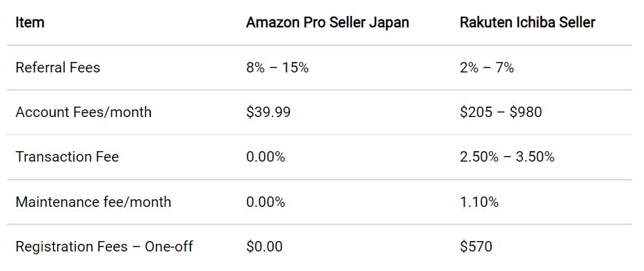Click the $39.99 account fee cell

268,112
